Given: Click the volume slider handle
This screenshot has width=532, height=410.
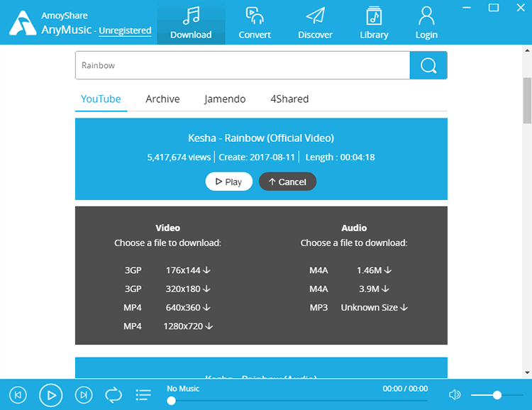Looking at the screenshot, I should tap(497, 395).
